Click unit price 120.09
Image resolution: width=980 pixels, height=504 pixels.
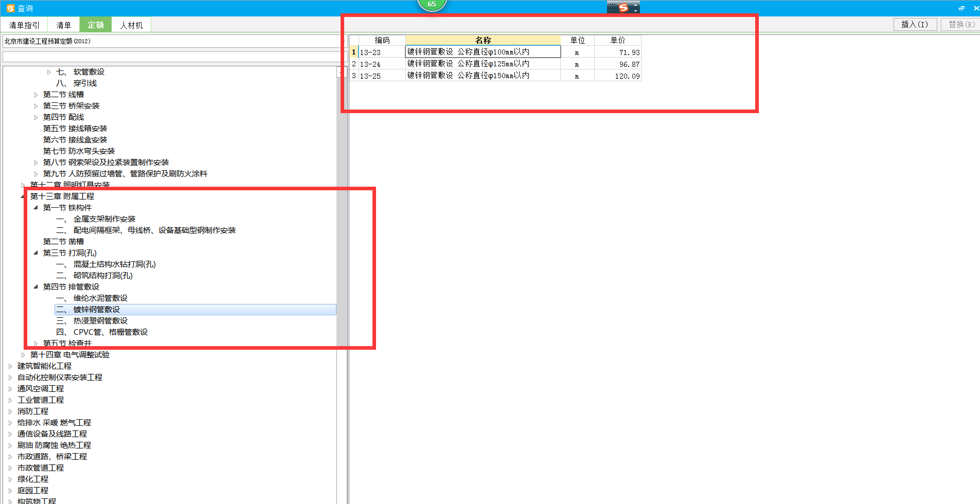click(618, 76)
